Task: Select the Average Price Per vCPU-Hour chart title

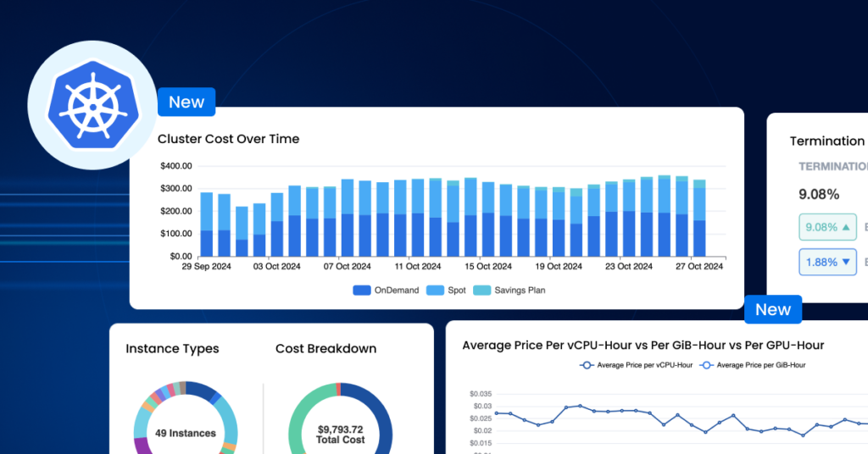Action: click(643, 346)
